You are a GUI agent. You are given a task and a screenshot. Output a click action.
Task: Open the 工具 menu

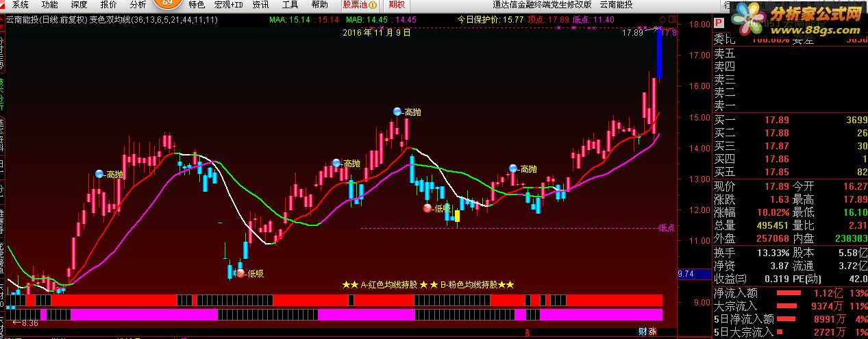[290, 5]
